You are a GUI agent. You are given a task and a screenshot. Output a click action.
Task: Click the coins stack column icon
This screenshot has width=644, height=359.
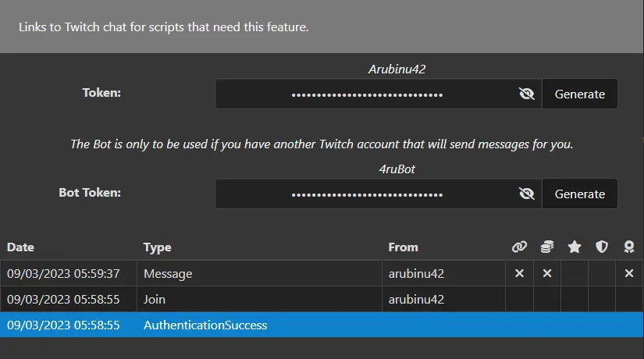(546, 247)
